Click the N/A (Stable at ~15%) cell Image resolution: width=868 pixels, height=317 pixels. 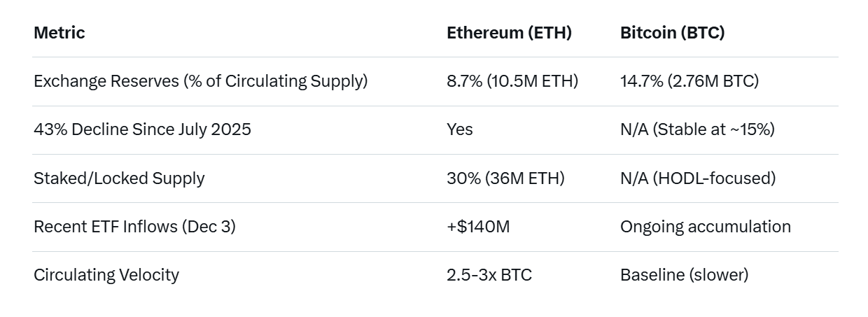(x=697, y=129)
